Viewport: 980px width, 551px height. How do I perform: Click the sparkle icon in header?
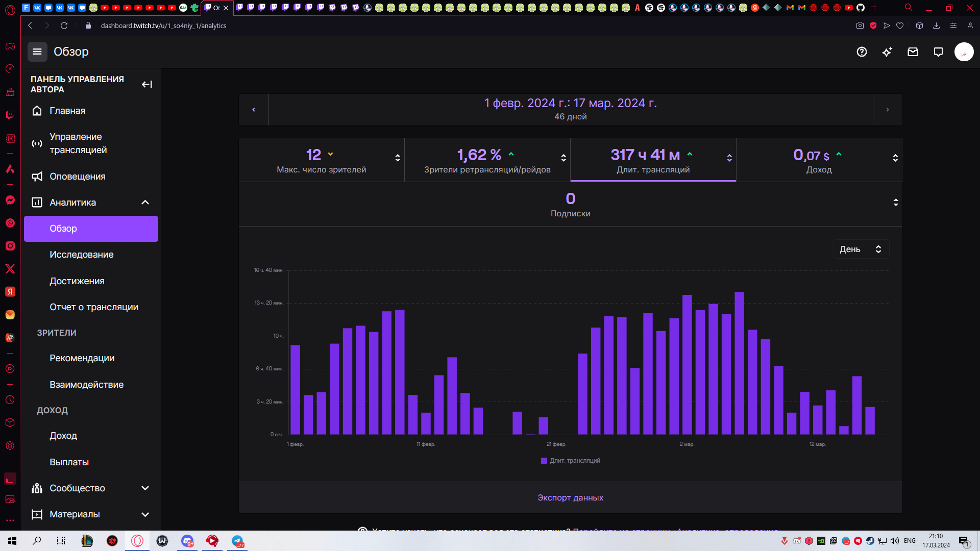tap(887, 52)
